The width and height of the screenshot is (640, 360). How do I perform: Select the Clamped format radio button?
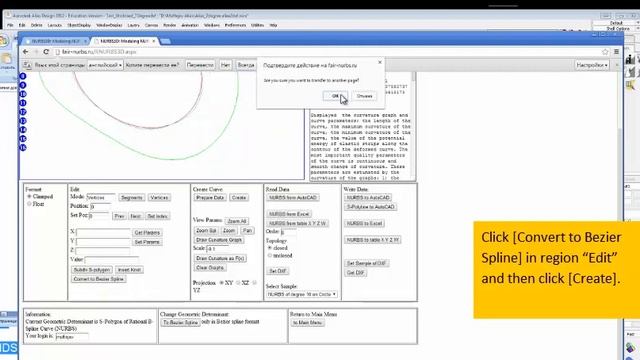29,197
